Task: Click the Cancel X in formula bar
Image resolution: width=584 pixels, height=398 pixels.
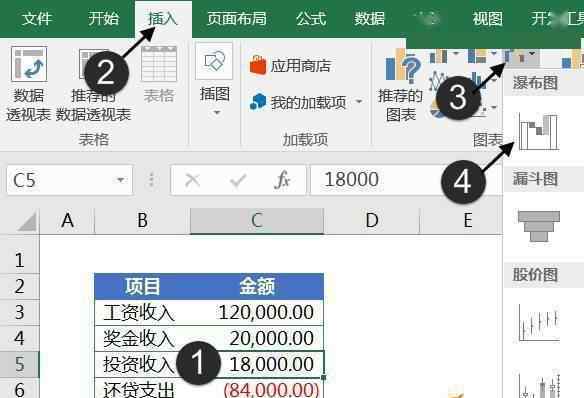Action: (x=193, y=180)
